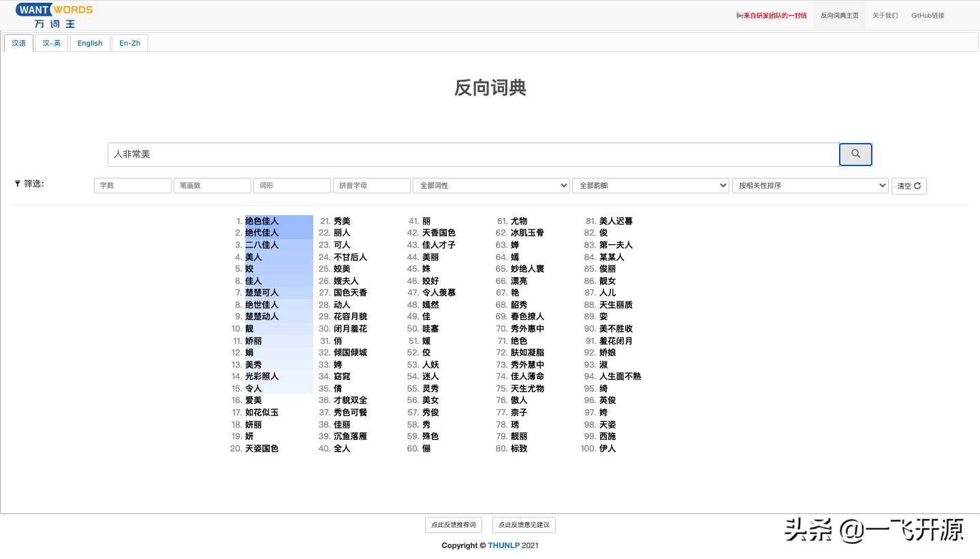Open the 按相关性排序 sorting dropdown
Screen dimensions: 980x559
(x=809, y=185)
